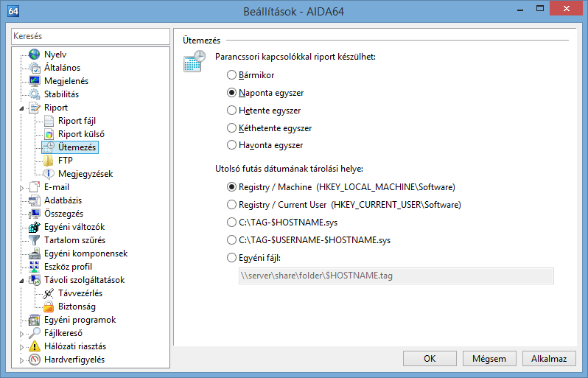Click the Adatbázis icon
This screenshot has height=378, width=588.
(35, 200)
